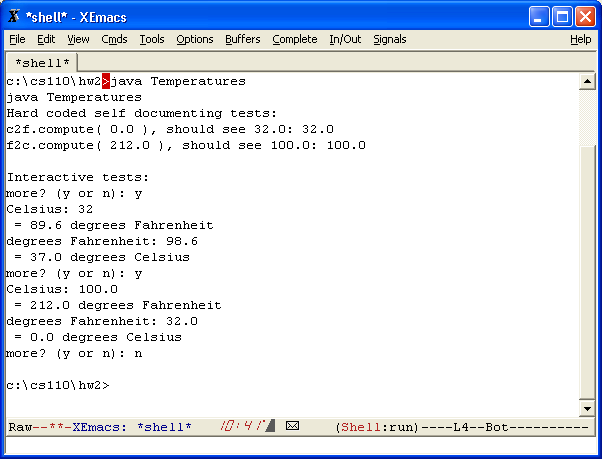Click the 'Celsius: 32' line
This screenshot has width=602, height=459.
click(x=50, y=209)
